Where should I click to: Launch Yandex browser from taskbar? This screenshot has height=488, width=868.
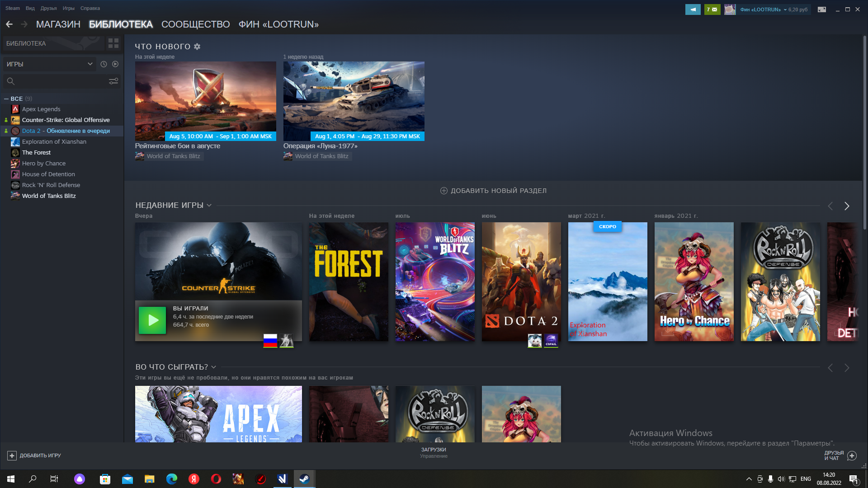[x=194, y=479]
